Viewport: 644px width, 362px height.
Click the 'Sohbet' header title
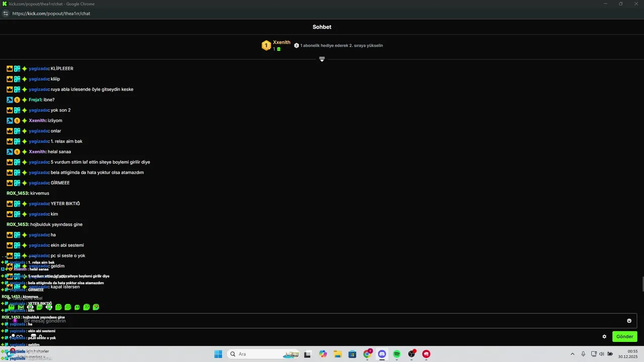pyautogui.click(x=322, y=27)
